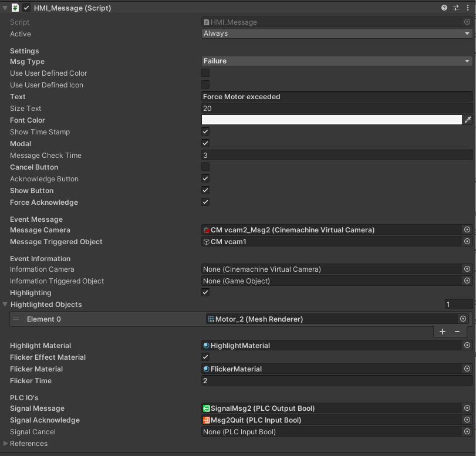Screen dimensions: 476x456
Task: Remove element with minus button
Action: click(x=457, y=332)
